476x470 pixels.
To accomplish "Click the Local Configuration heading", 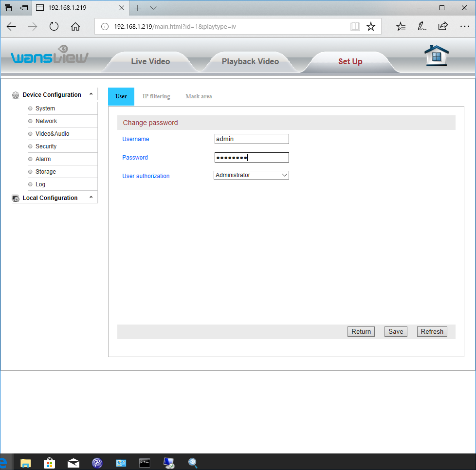I will point(50,198).
